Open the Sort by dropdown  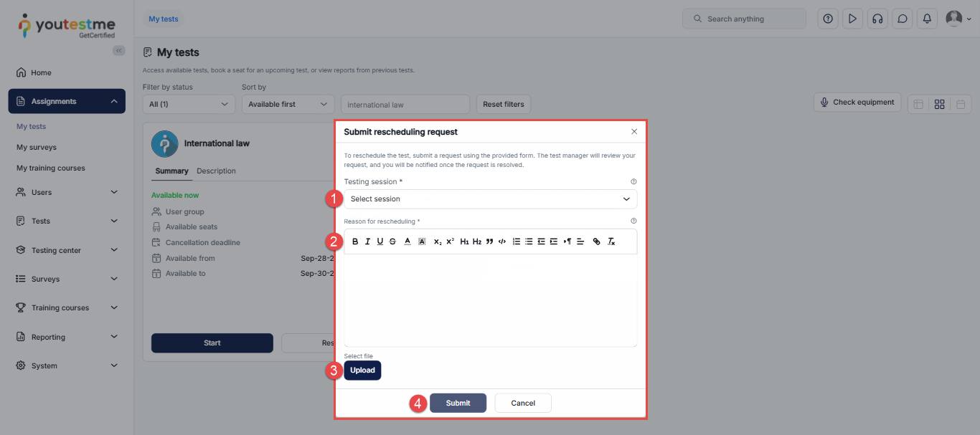click(288, 104)
